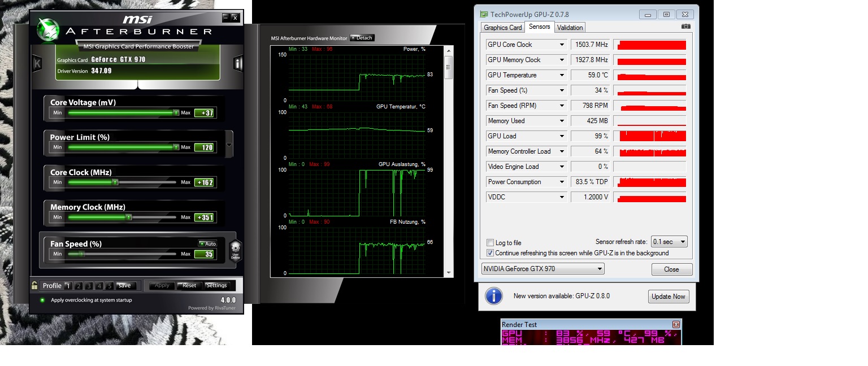This screenshot has width=868, height=366.
Task: Click the Core Voltage +37 value field
Action: tap(204, 113)
